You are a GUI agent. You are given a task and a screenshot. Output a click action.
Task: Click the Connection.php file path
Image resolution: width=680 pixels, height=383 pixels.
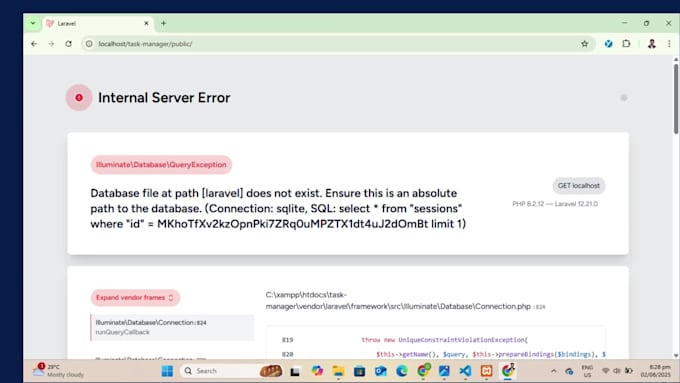[x=405, y=301]
